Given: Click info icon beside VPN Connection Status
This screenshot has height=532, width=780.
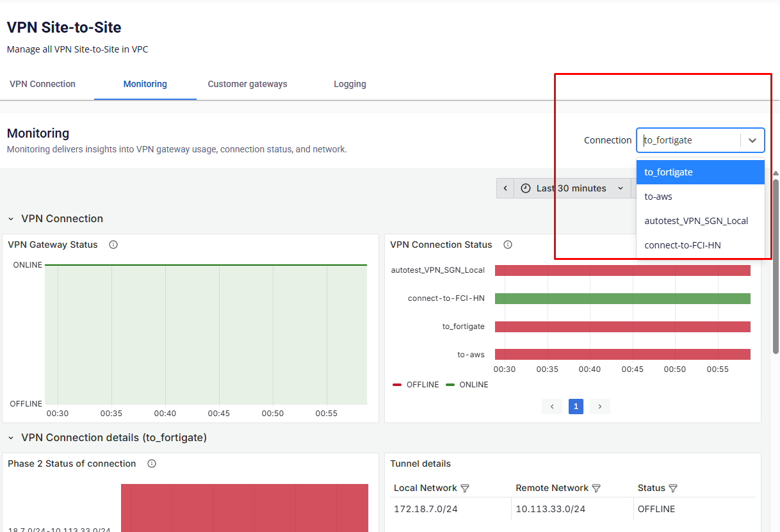Looking at the screenshot, I should [x=508, y=245].
